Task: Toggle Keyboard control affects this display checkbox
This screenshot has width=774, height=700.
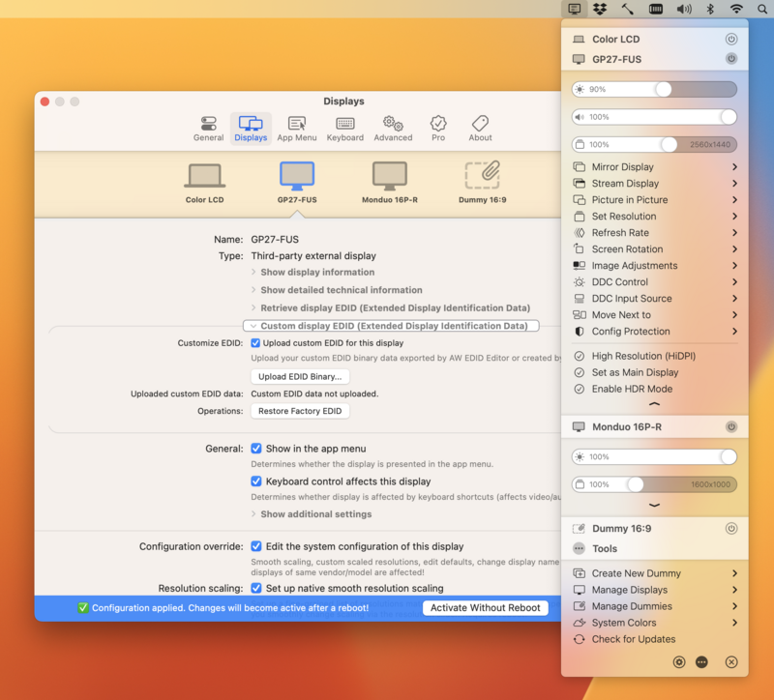Action: [x=255, y=481]
